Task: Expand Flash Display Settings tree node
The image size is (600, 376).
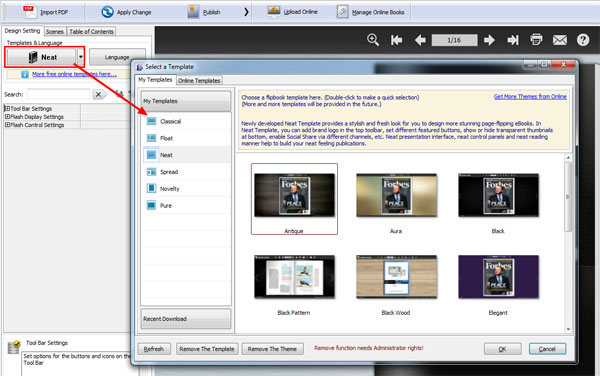Action: pos(7,117)
